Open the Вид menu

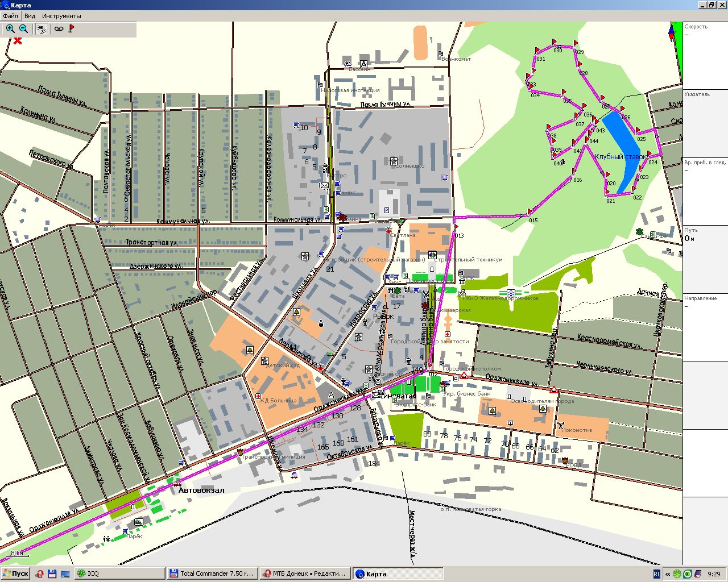pos(30,16)
